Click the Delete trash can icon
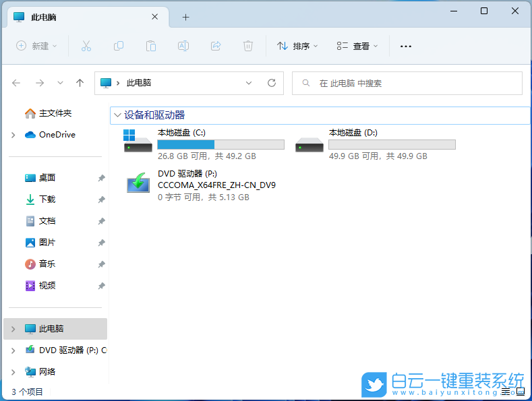 click(248, 46)
